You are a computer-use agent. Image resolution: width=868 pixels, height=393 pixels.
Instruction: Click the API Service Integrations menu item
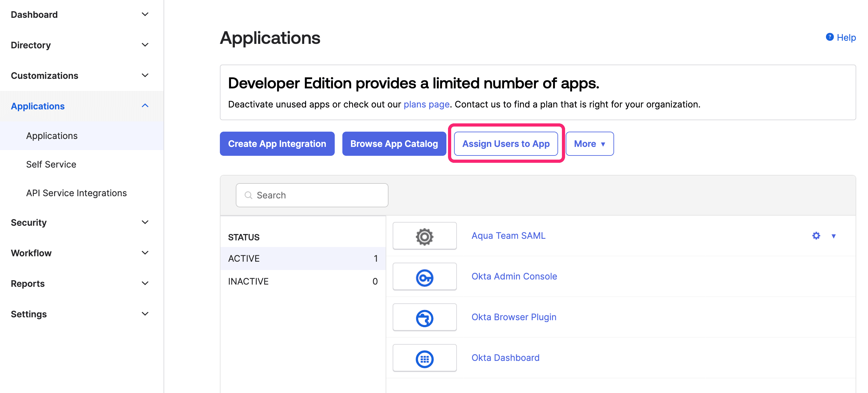tap(77, 193)
